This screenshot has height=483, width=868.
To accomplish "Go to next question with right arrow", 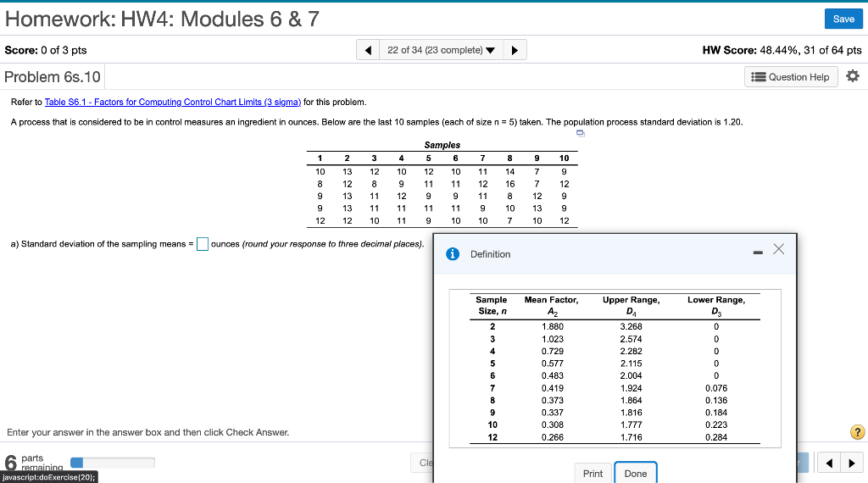I will pos(515,50).
